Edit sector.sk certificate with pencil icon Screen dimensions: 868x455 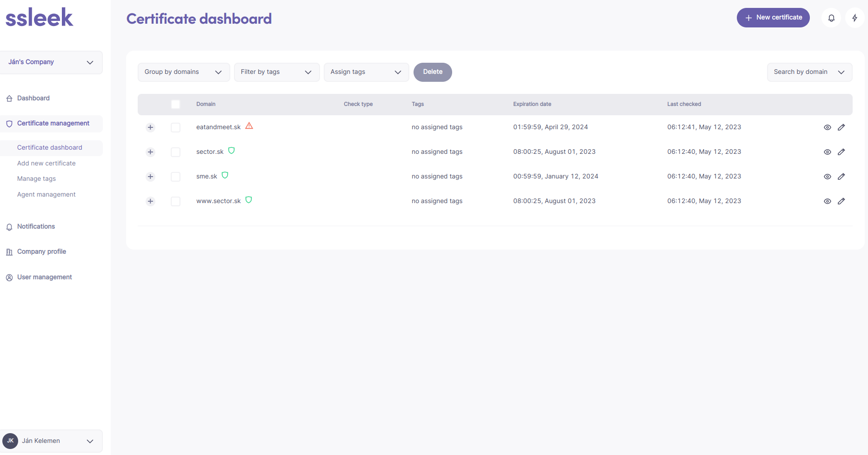pyautogui.click(x=841, y=152)
